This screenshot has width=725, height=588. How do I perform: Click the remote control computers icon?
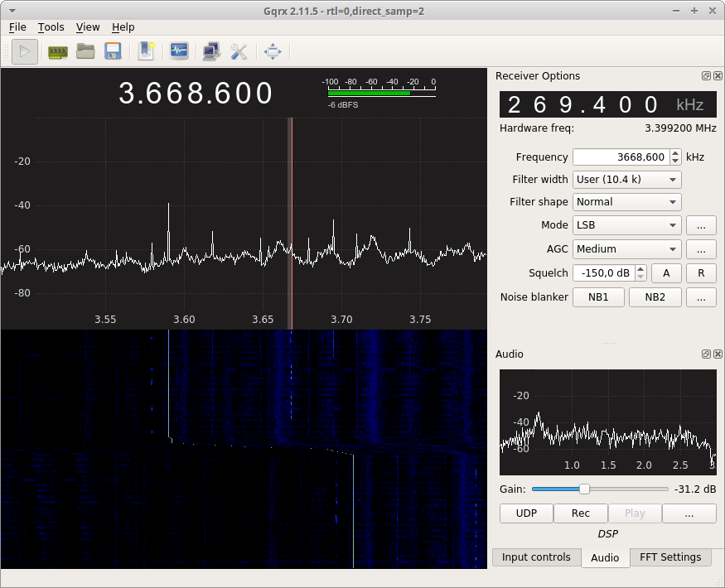pos(212,52)
